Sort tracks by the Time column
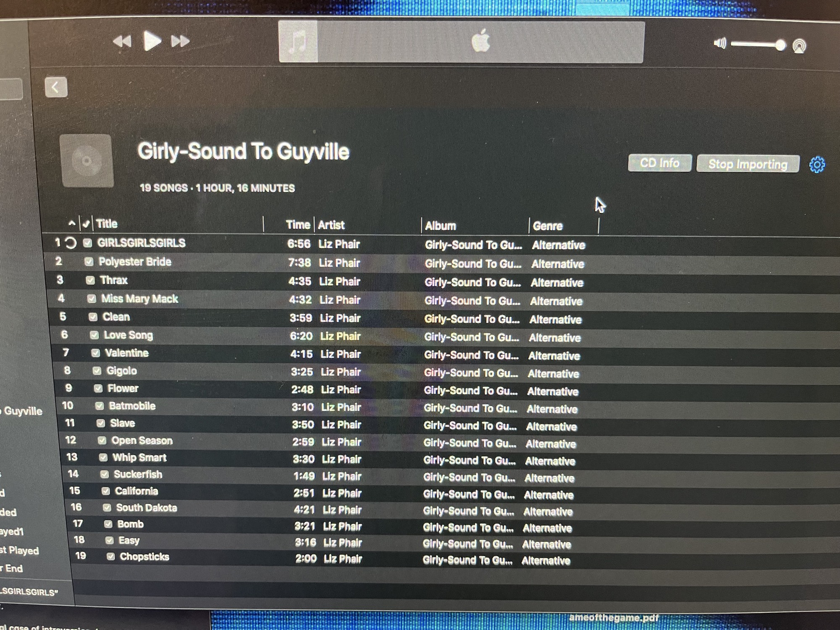This screenshot has height=630, width=840. click(x=298, y=225)
